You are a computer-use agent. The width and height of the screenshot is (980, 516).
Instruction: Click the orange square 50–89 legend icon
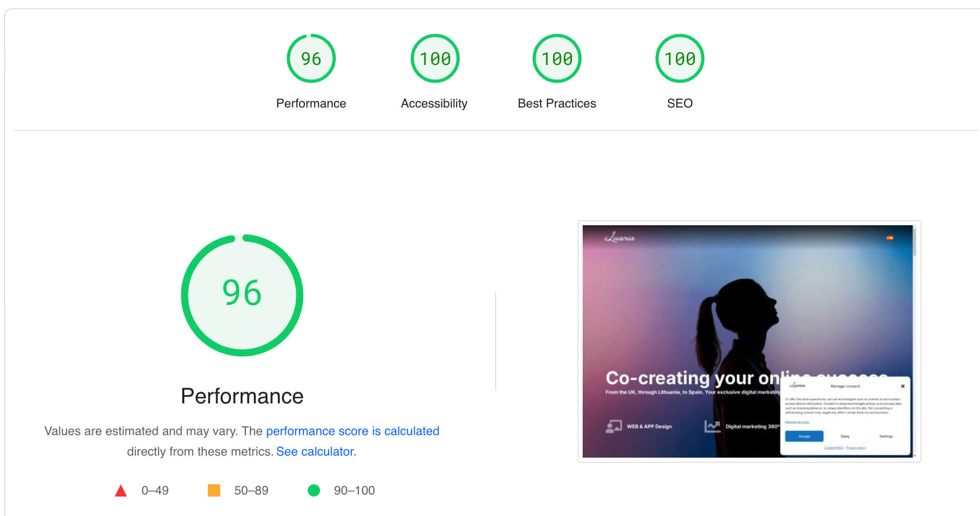pyautogui.click(x=214, y=490)
